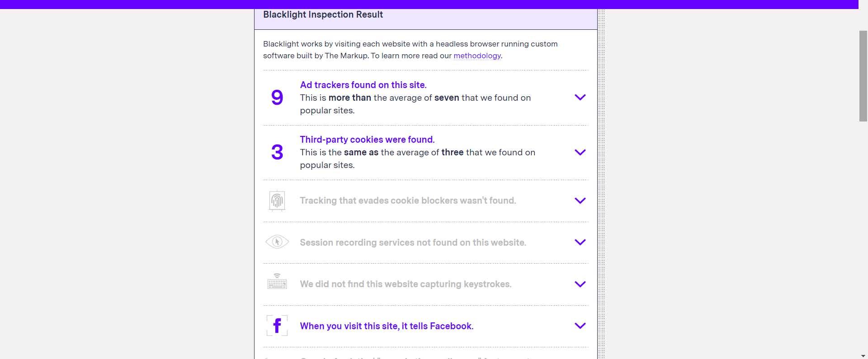Screen dimensions: 868x359
Task: Click "Ad trackers found on this site" heading
Action: coord(363,85)
